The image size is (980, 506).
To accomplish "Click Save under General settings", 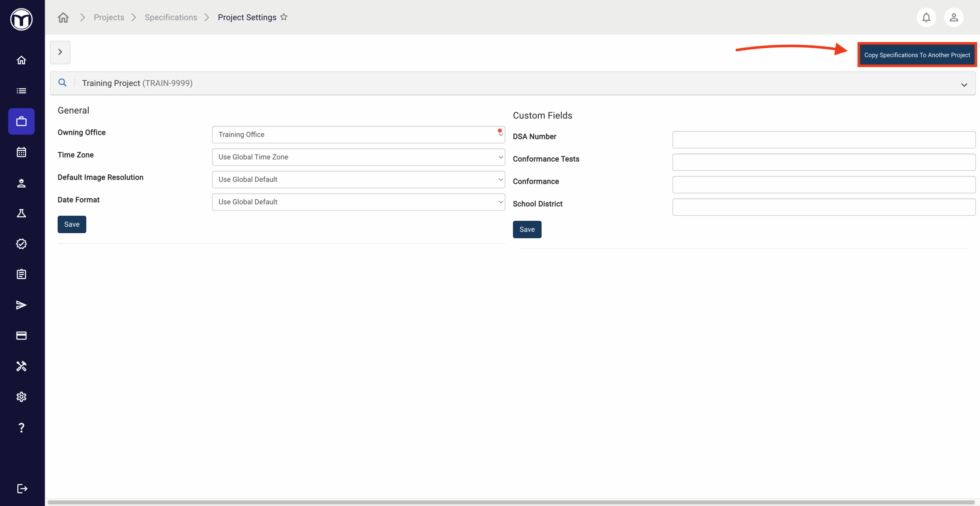I will click(x=72, y=225).
